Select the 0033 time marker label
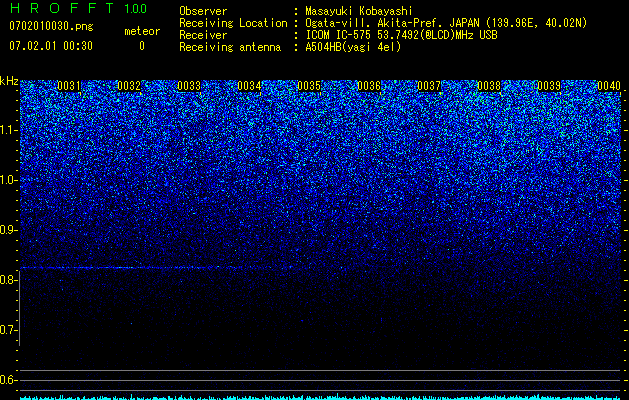Image resolution: width=629 pixels, height=400 pixels. [189, 86]
